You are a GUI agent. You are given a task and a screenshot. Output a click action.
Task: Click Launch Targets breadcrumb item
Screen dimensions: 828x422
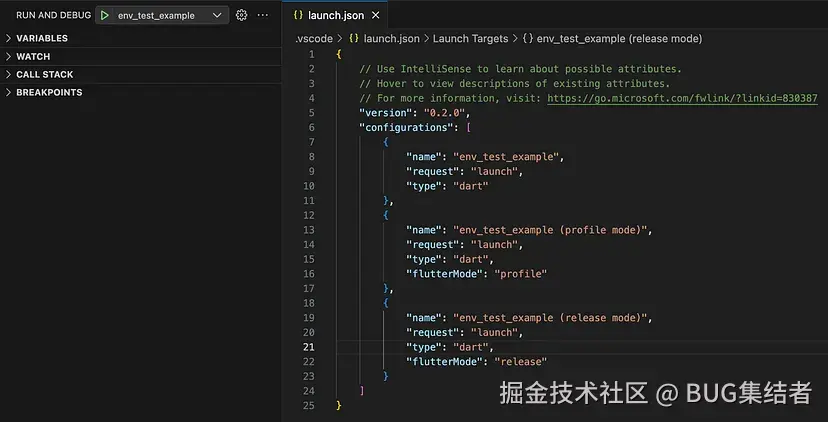pos(471,39)
